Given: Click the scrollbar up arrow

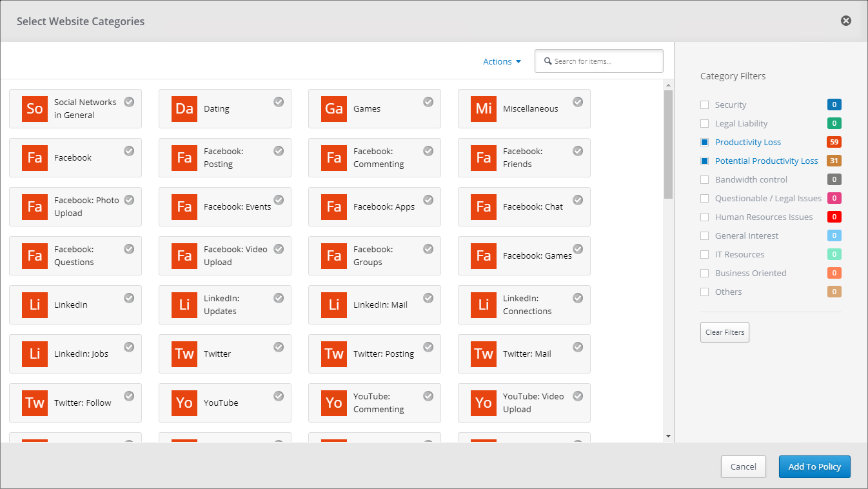Looking at the screenshot, I should [669, 85].
